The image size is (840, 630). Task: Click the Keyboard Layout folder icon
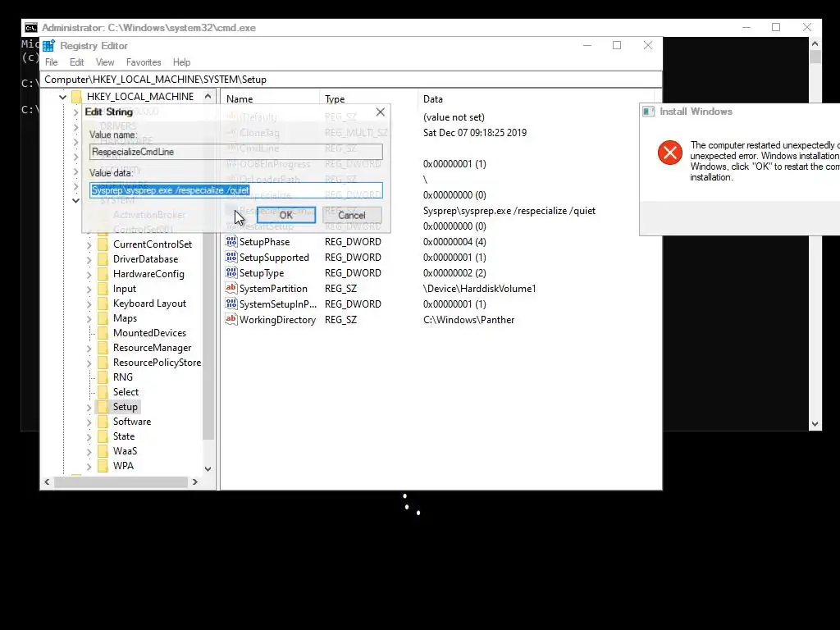pos(103,304)
